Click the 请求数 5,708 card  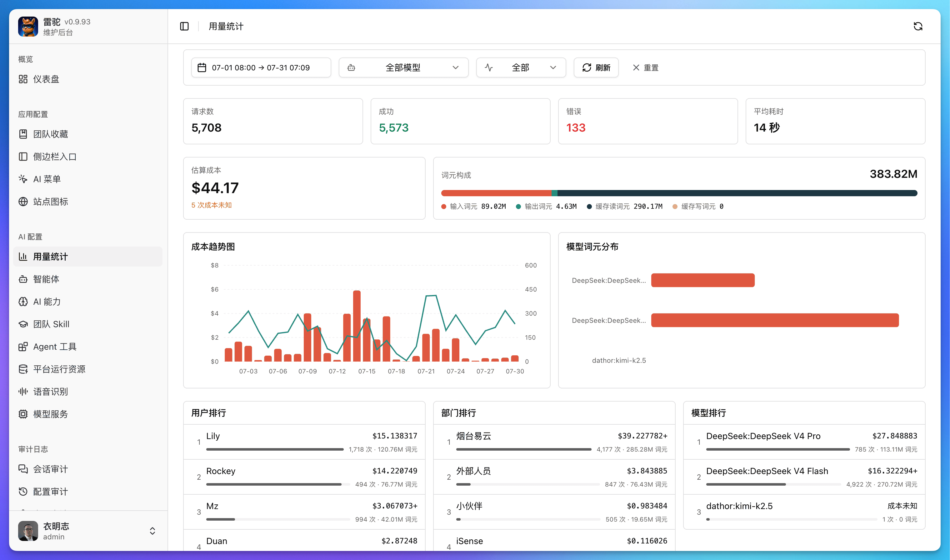pos(273,121)
